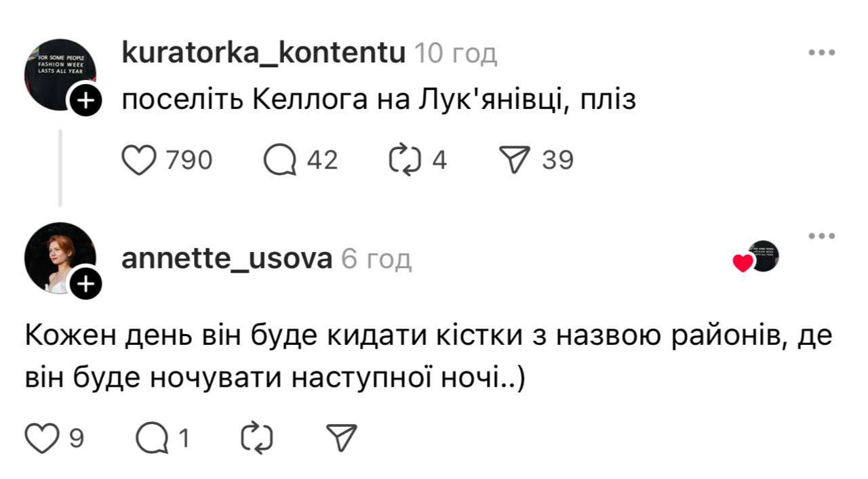Like the annette_usova reply
The height and width of the screenshot is (479, 868).
click(x=42, y=438)
